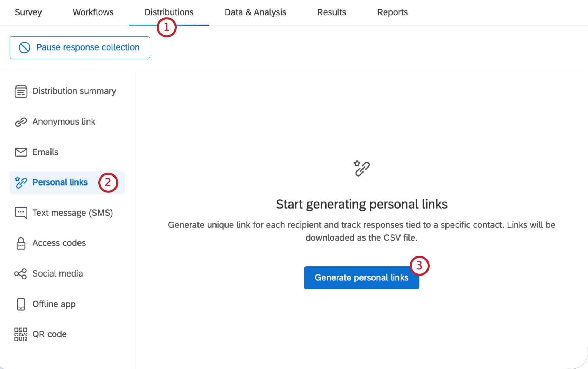Open Text message (SMS) option
Viewport: 588px width, 369px height.
[x=67, y=213]
